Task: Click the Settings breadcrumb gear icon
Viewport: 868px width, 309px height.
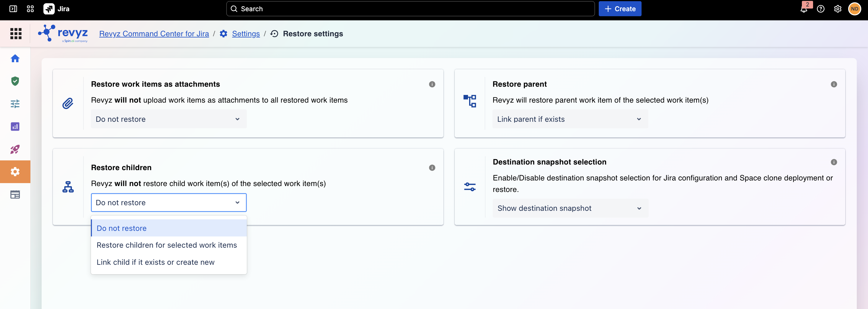Action: pyautogui.click(x=223, y=34)
